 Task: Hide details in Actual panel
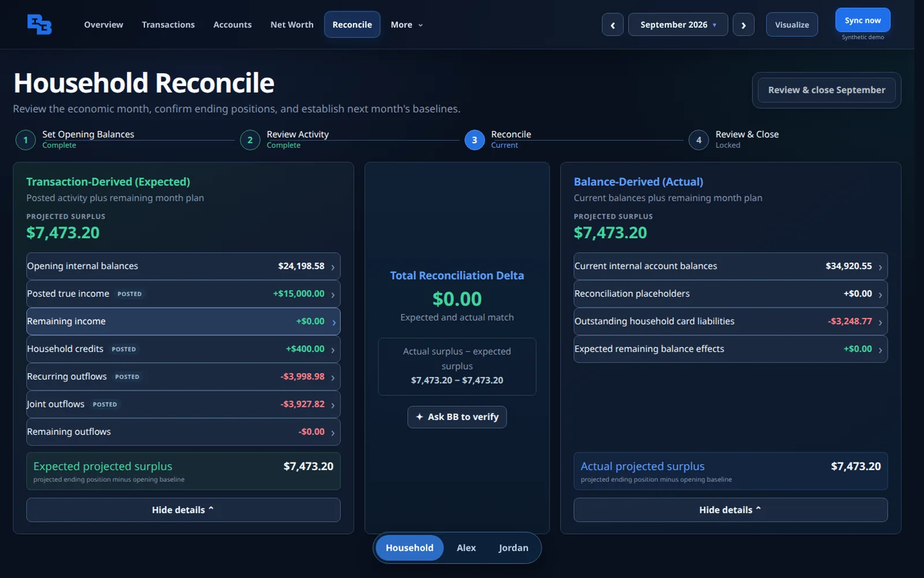point(731,510)
